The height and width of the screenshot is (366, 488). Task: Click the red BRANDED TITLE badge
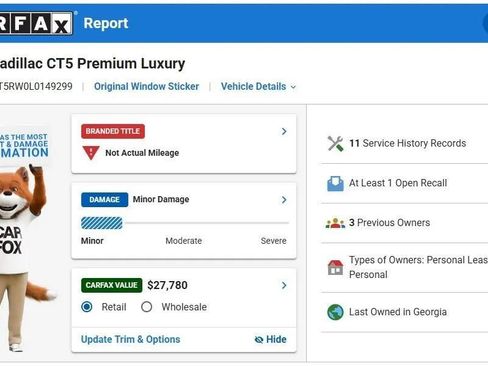pos(113,131)
